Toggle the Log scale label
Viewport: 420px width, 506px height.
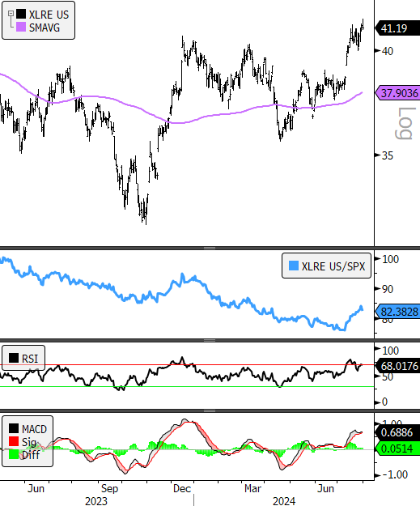(x=405, y=124)
